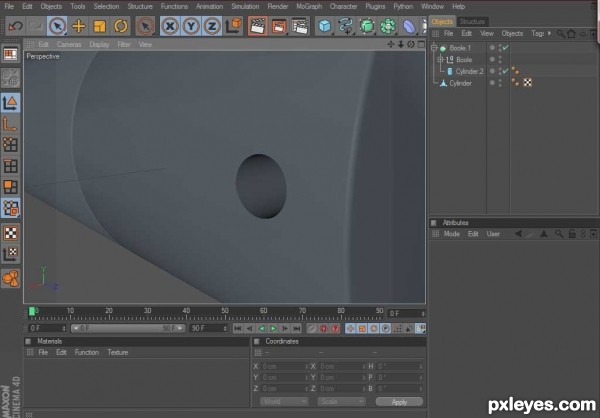Open Scale mode dropdown
This screenshot has width=600, height=418.
[x=341, y=402]
